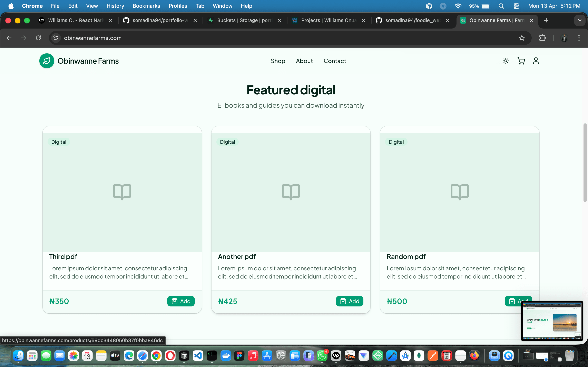This screenshot has height=367, width=588.
Task: Open Visual Studio Code from the Dock
Action: pos(198,356)
